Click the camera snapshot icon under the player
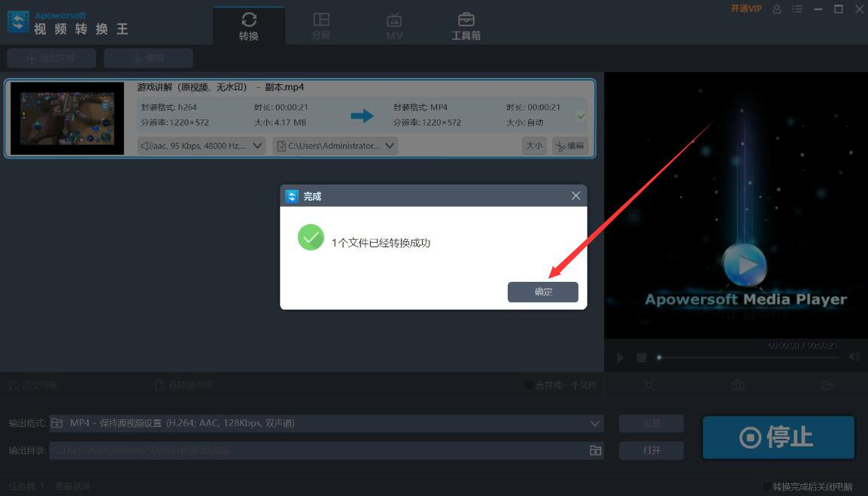This screenshot has height=496, width=868. 737,384
